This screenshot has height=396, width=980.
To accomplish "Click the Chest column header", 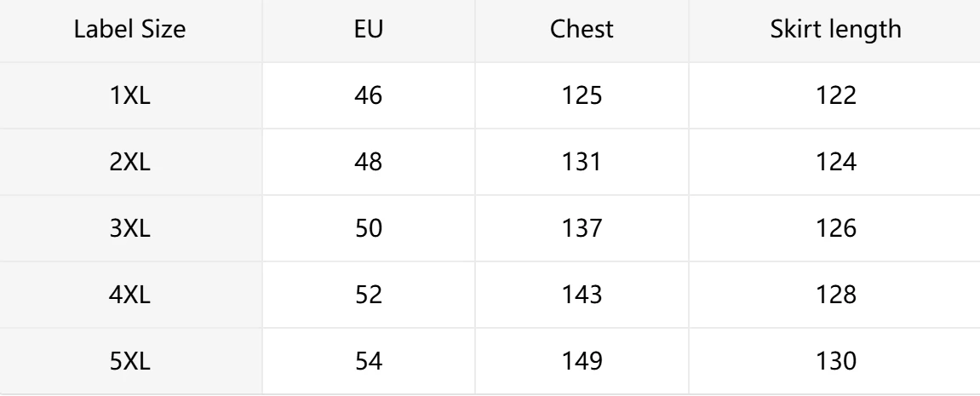I will point(582,30).
